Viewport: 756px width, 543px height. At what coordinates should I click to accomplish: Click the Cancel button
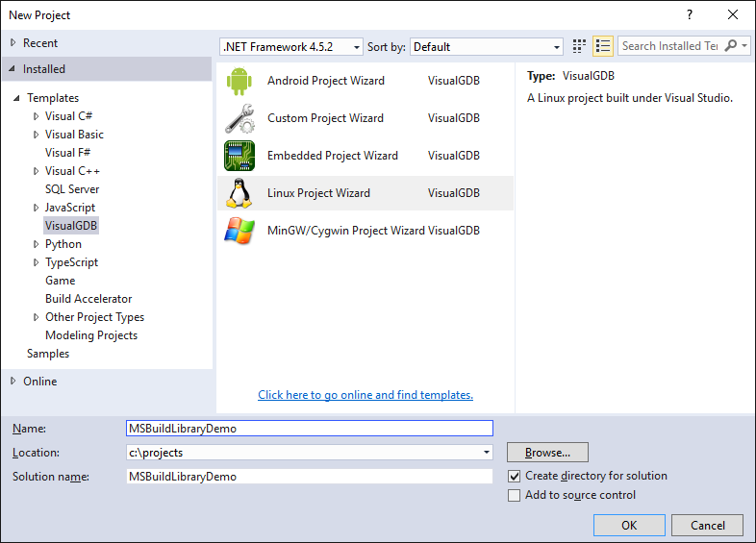[x=707, y=525]
